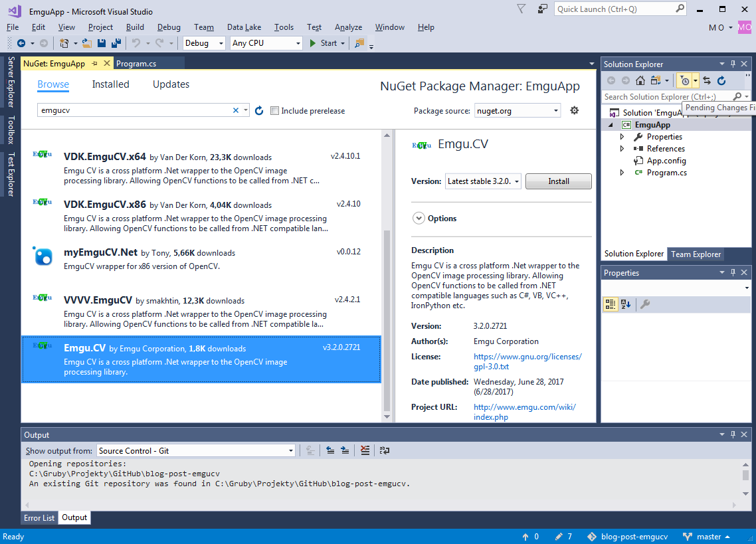Screen dimensions: 756x544
Task: Toggle the Pending Changes Filter button
Action: (684, 80)
